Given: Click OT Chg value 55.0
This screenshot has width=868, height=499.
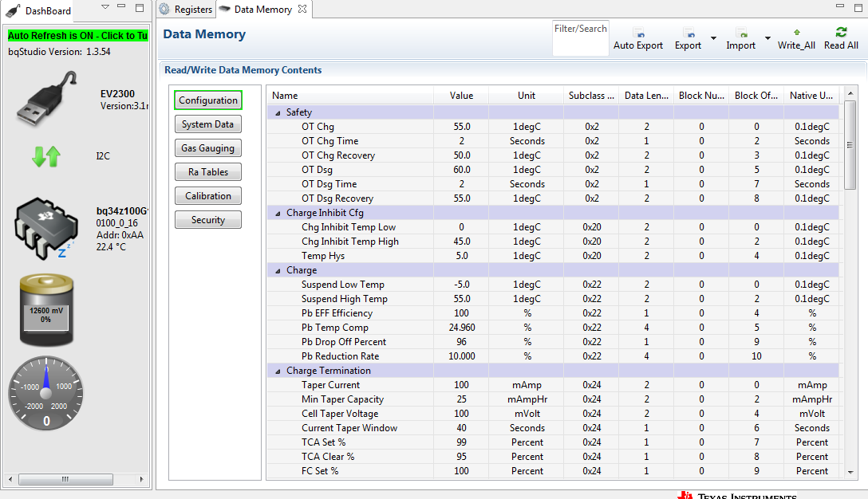Looking at the screenshot, I should pyautogui.click(x=462, y=127).
